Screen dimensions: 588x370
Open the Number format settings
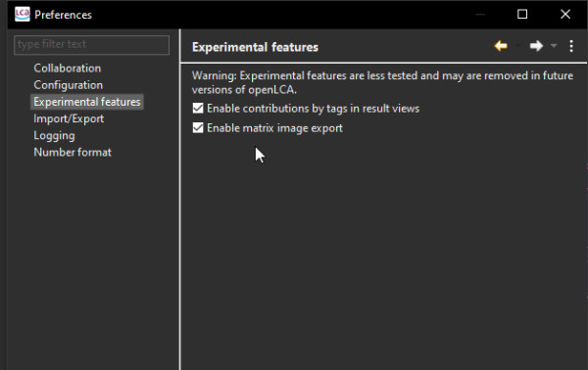coord(73,153)
